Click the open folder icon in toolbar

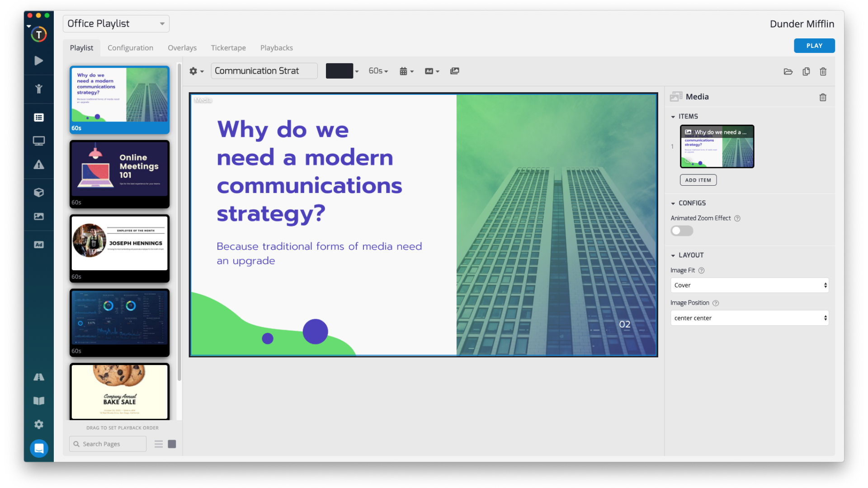point(788,71)
